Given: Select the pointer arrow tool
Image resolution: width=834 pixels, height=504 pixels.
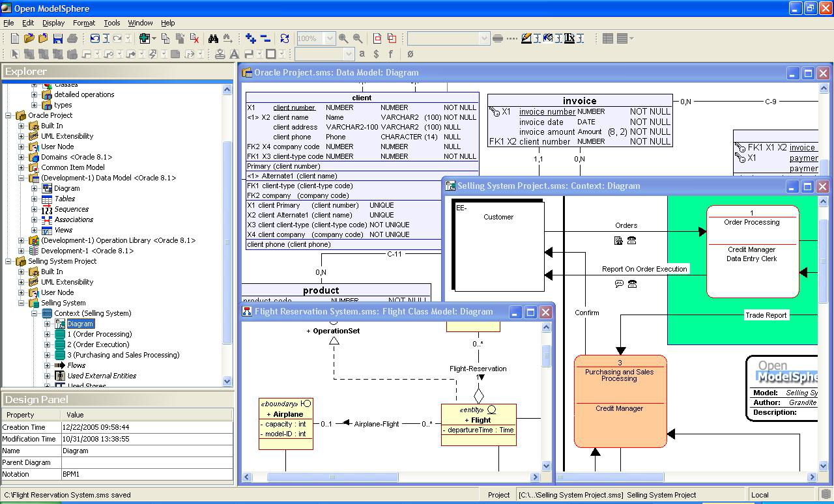Looking at the screenshot, I should coord(16,54).
